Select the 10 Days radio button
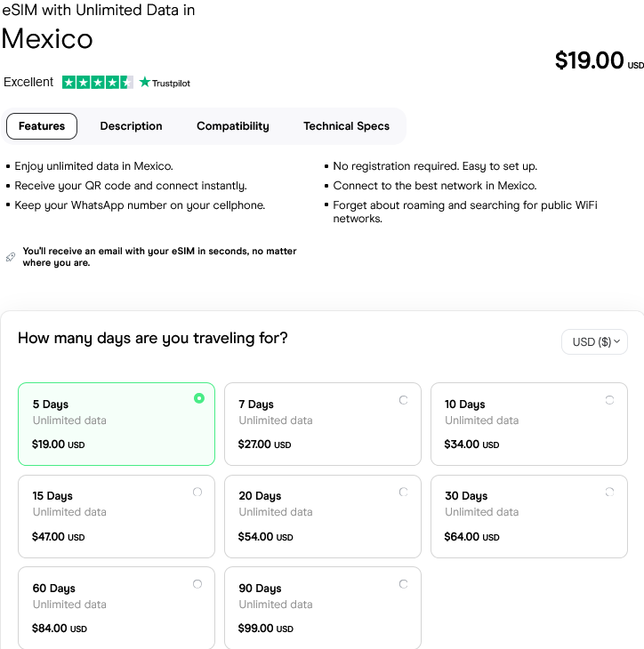Viewport: 644px width, 649px height. (609, 400)
